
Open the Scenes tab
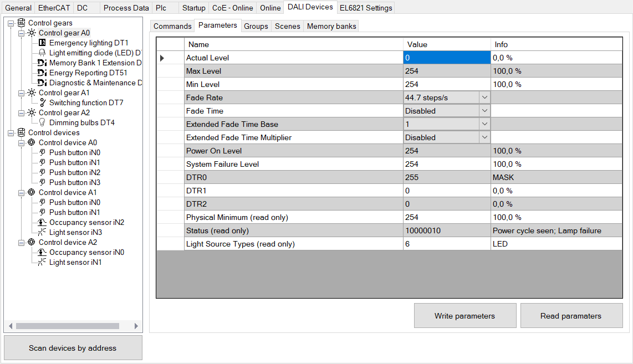coord(287,25)
